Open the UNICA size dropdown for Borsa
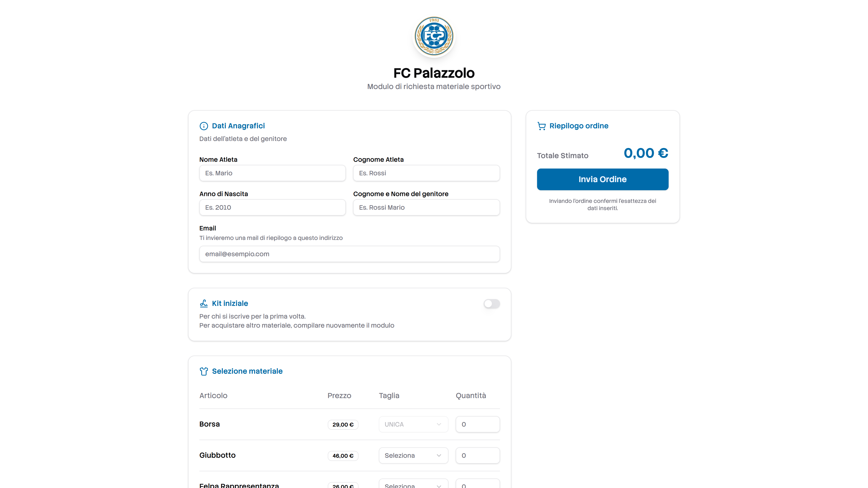 [413, 424]
